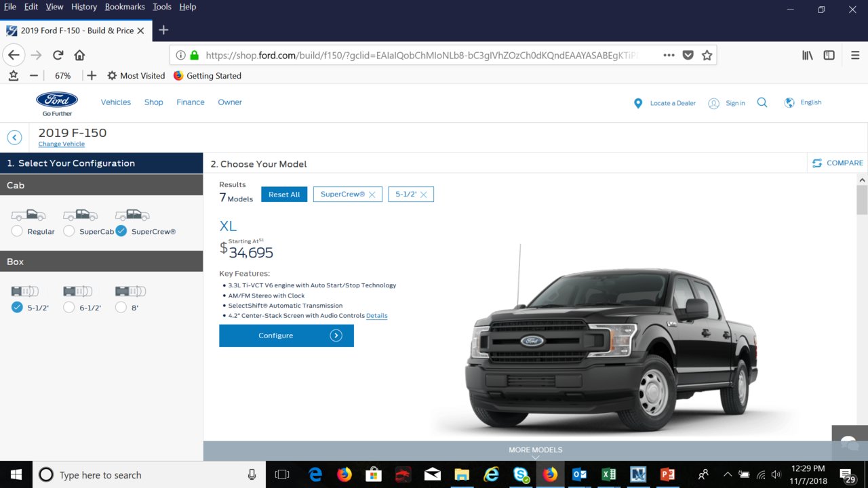Select the Regular cab radio button
Image resolution: width=868 pixels, height=488 pixels.
click(17, 231)
